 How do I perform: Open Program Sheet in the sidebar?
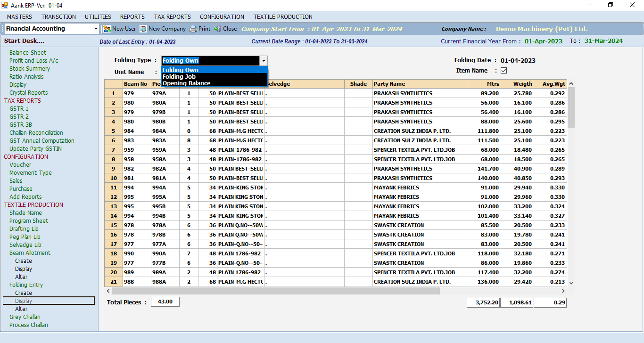tap(29, 221)
